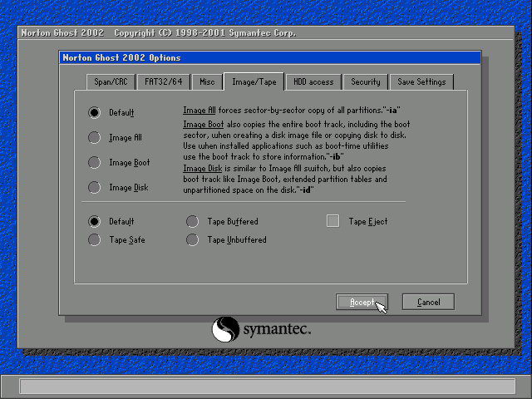
Task: Click the Symantec logo icon
Action: tap(225, 329)
